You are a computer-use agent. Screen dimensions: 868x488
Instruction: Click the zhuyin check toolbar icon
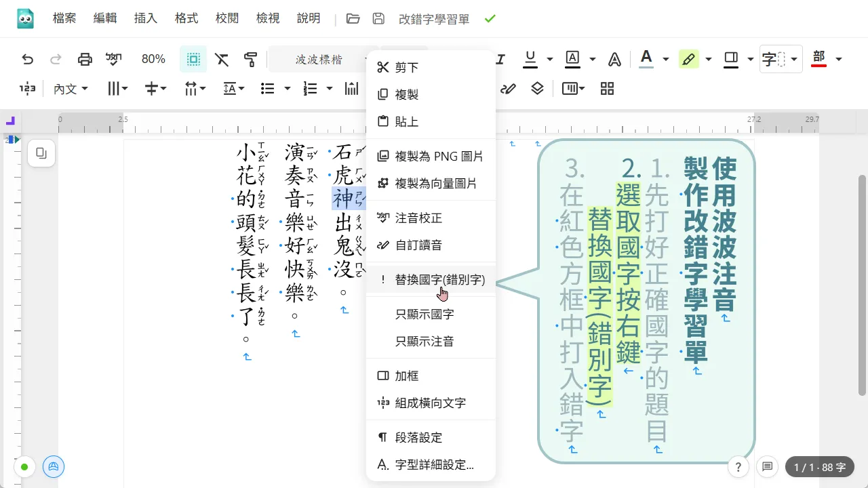click(114, 59)
